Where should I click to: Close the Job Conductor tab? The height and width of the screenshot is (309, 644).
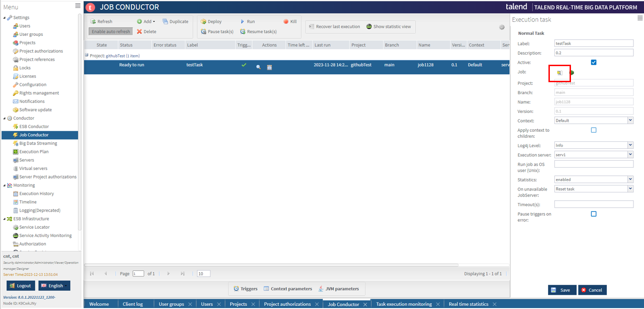[x=365, y=304]
